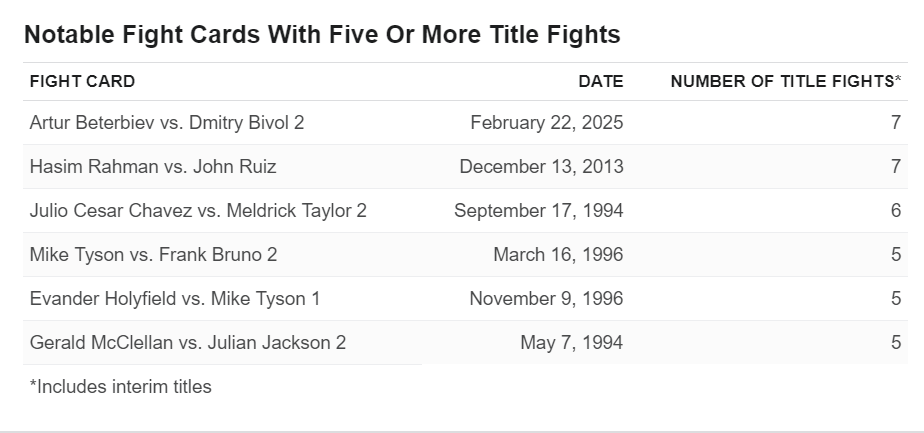Click the NUMBER OF TITLE FIGHTS header

[786, 81]
